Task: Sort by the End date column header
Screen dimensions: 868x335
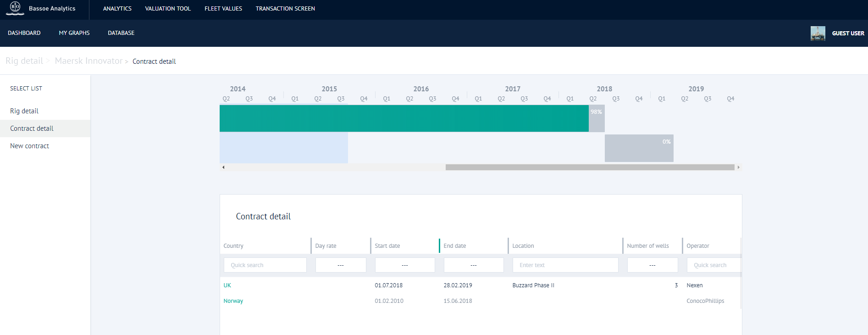Action: tap(455, 246)
